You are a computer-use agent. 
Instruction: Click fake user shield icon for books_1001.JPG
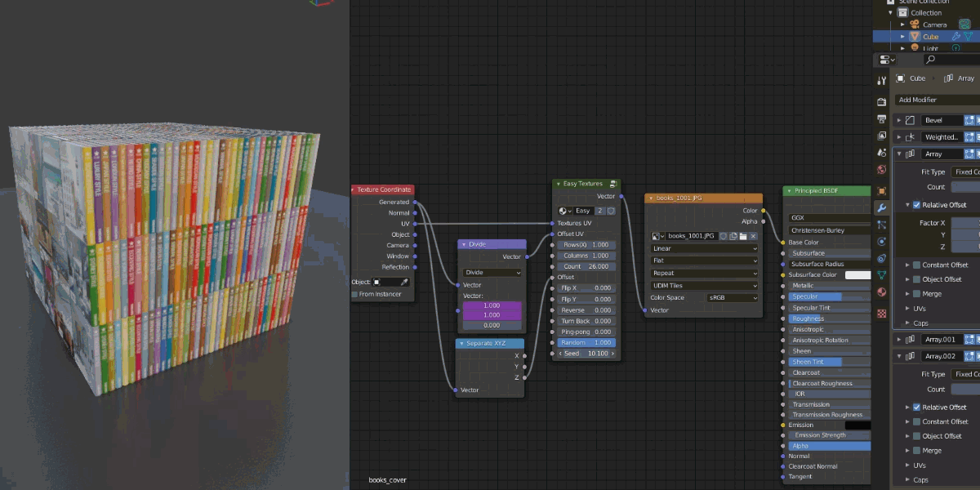(x=724, y=236)
